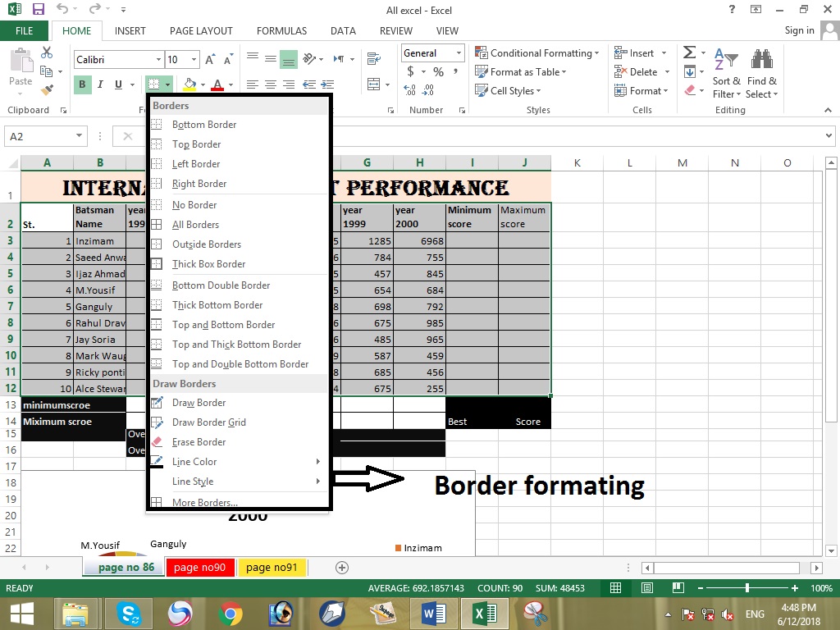840x630 pixels.
Task: Pick the red Font Color swatch
Action: coord(217,84)
